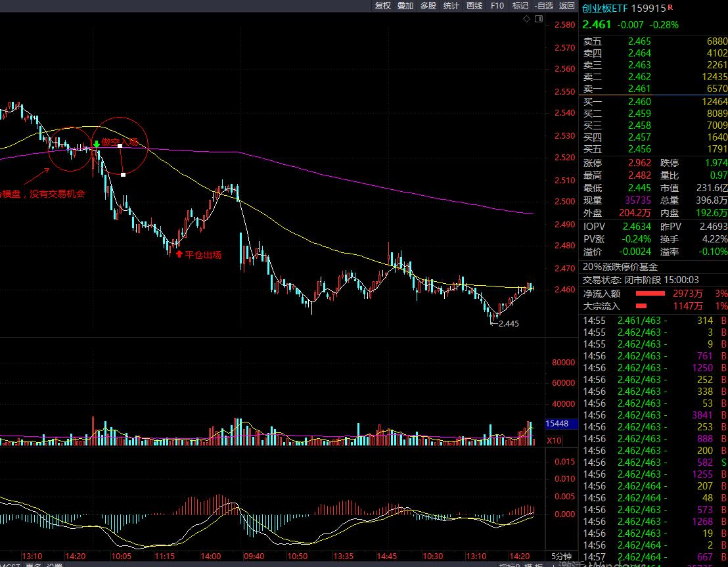Click the IOPV value 2.4634
Screen dimensions: 728x567
tap(637, 227)
